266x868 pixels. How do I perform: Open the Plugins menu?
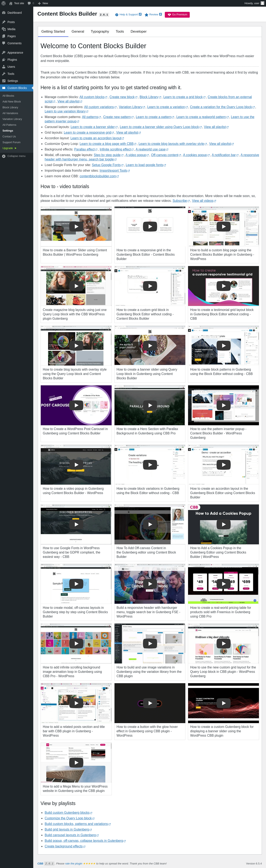pyautogui.click(x=16, y=60)
